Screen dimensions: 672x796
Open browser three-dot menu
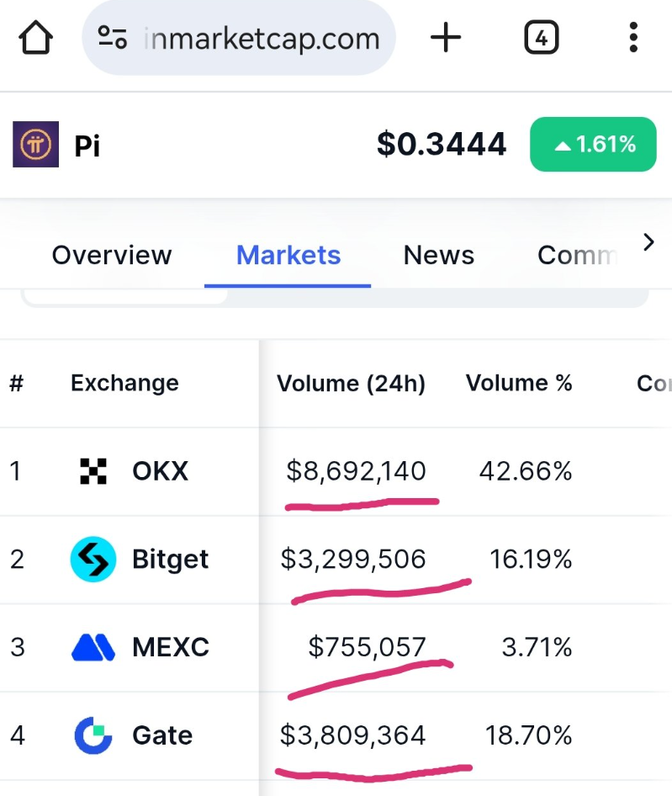click(633, 38)
